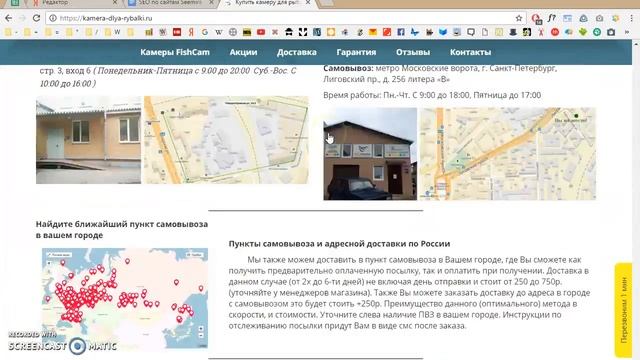Open bookmark folder labeled with slash
The height and width of the screenshot is (360, 640).
coord(92,32)
